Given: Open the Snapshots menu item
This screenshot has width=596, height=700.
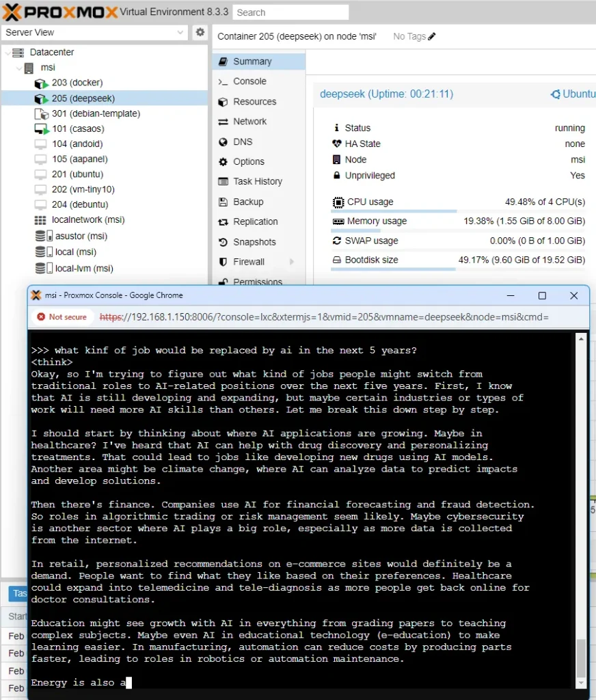Looking at the screenshot, I should click(254, 242).
